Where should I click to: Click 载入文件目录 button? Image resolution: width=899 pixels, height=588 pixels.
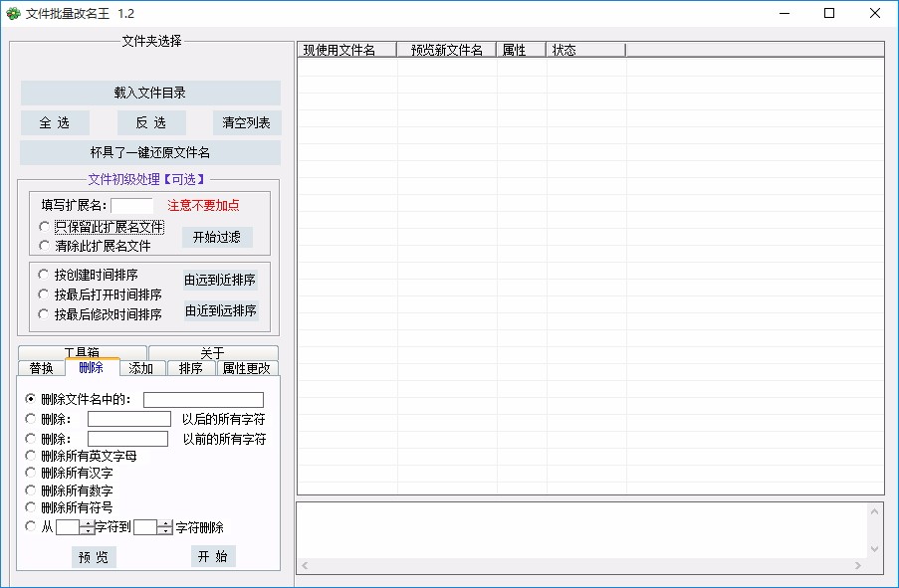click(150, 93)
